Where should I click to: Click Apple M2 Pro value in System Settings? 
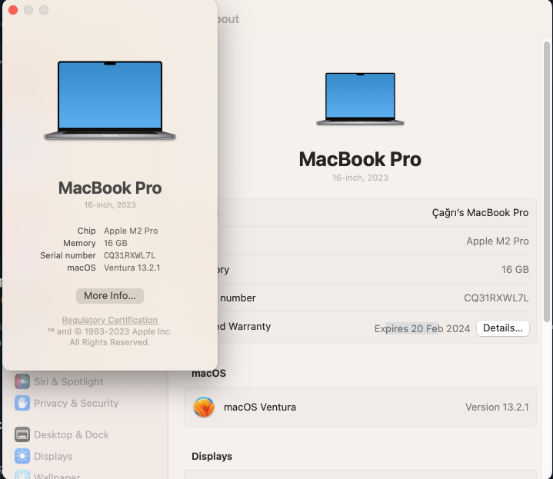tap(497, 241)
